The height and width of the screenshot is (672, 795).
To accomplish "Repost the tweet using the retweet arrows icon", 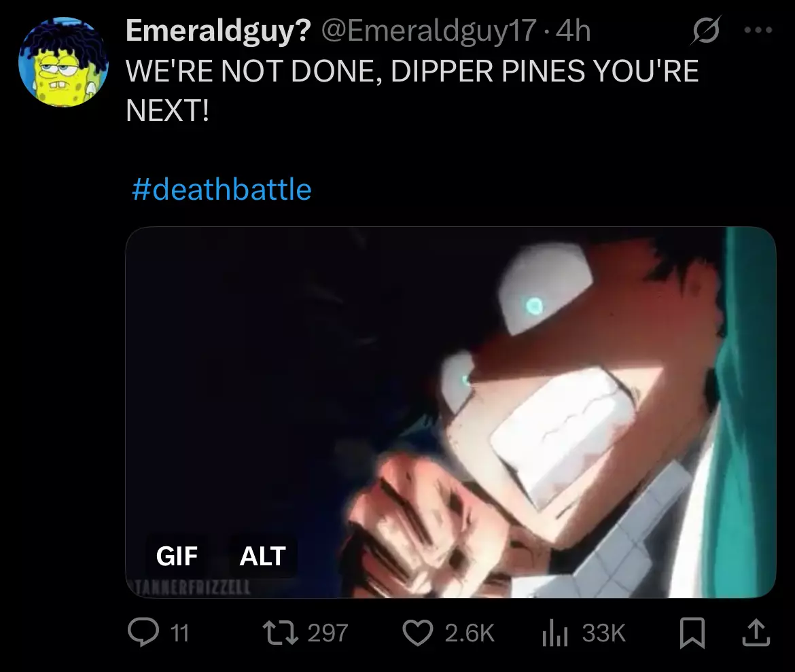I will pyautogui.click(x=280, y=633).
